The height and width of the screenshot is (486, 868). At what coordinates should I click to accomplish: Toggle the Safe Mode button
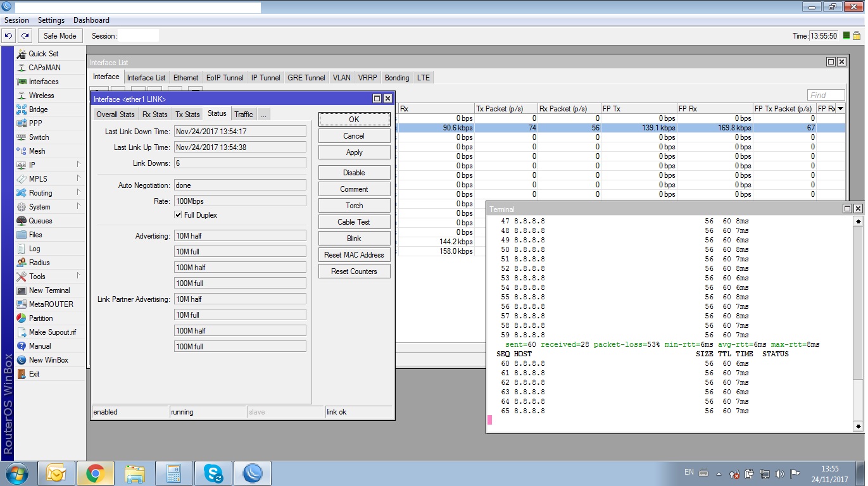point(60,36)
